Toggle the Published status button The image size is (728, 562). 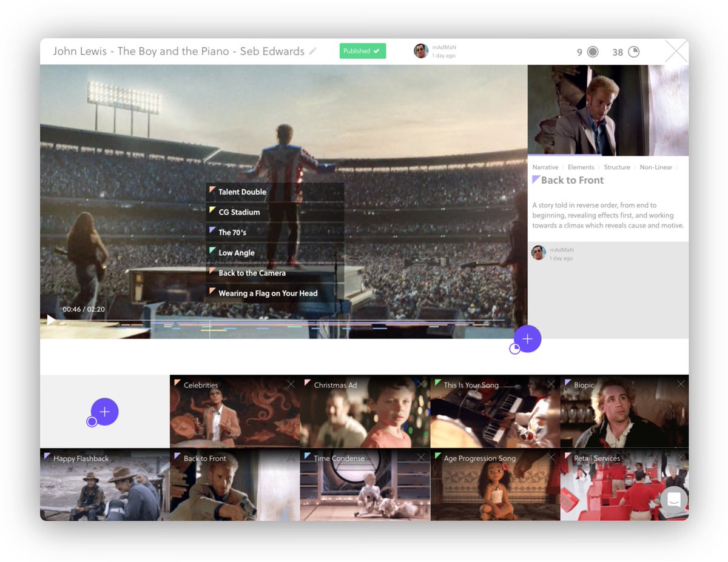tap(363, 51)
